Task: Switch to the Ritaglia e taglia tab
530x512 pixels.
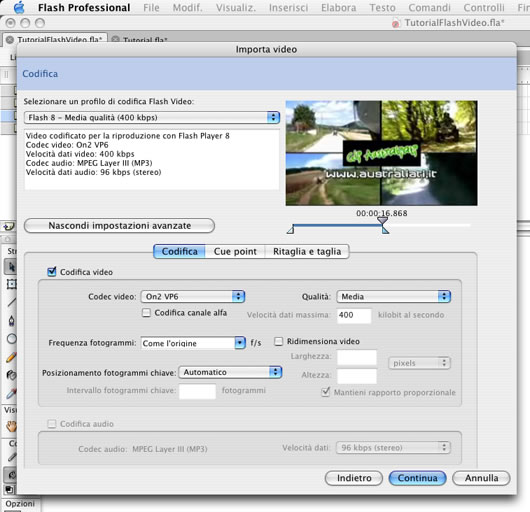Action: pyautogui.click(x=307, y=251)
